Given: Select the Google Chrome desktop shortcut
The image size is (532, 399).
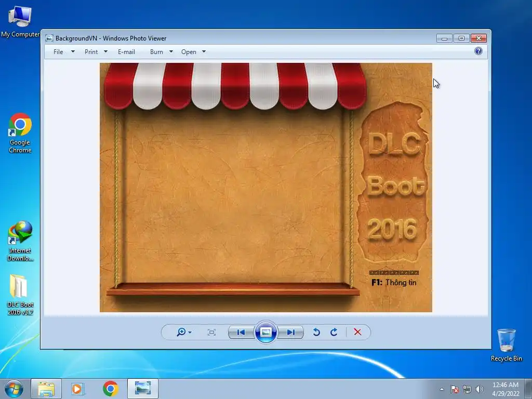Looking at the screenshot, I should pyautogui.click(x=20, y=133).
